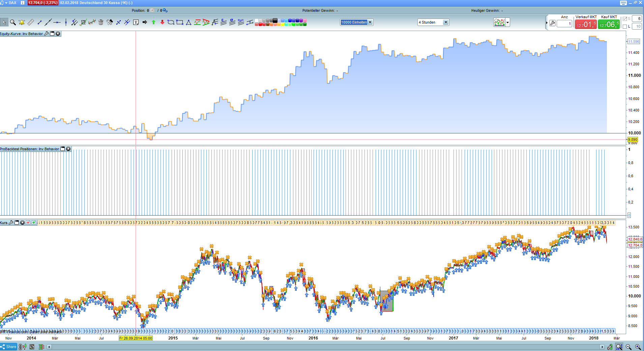This screenshot has height=351, width=644.
Task: Maximize the ProBacktest Positionen panel
Action: click(x=63, y=149)
